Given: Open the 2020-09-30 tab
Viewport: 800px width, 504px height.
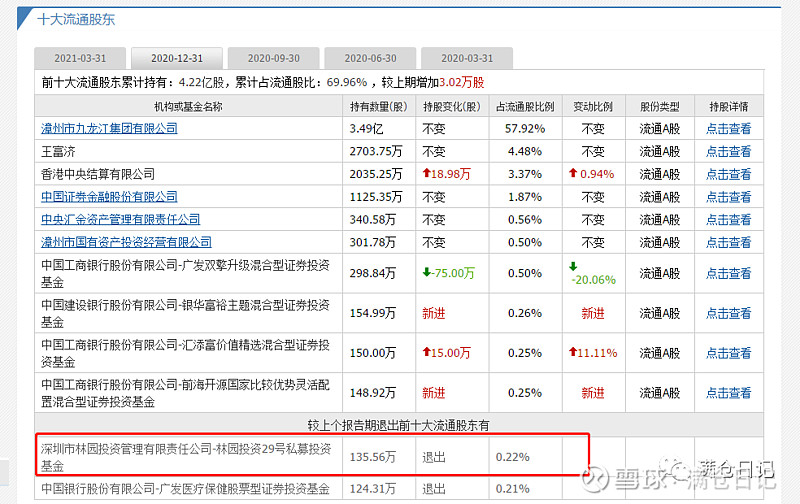Looking at the screenshot, I should (273, 58).
